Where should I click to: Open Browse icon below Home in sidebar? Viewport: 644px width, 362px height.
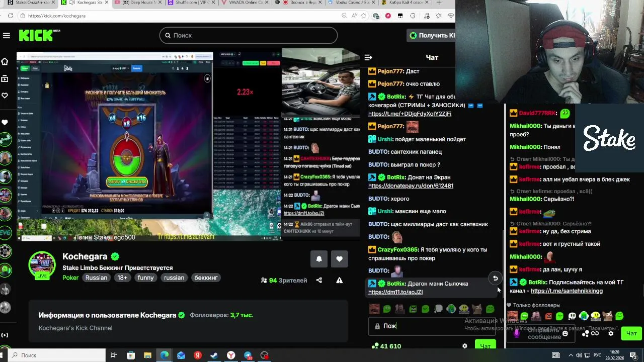(5, 78)
